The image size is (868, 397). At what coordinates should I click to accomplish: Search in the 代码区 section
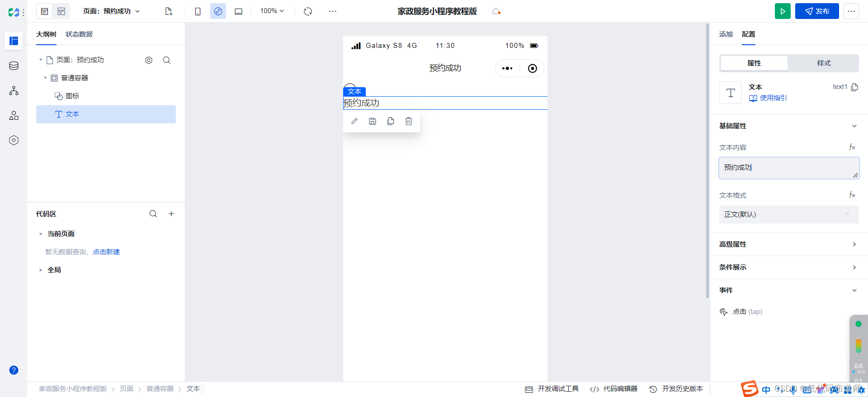153,214
